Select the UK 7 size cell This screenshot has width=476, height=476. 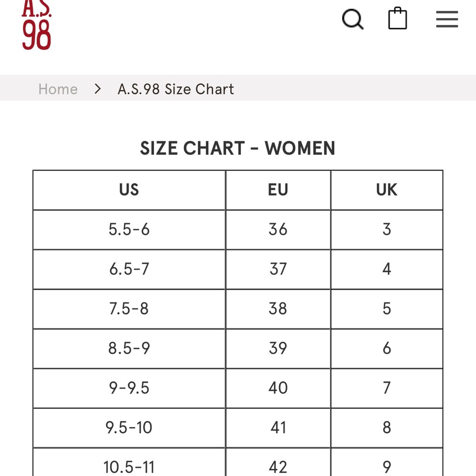pyautogui.click(x=387, y=387)
